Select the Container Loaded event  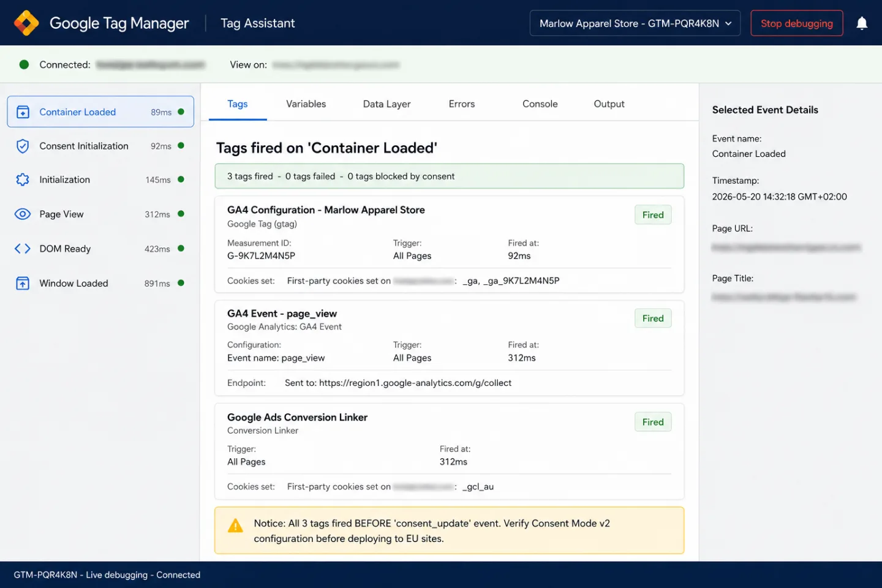100,111
